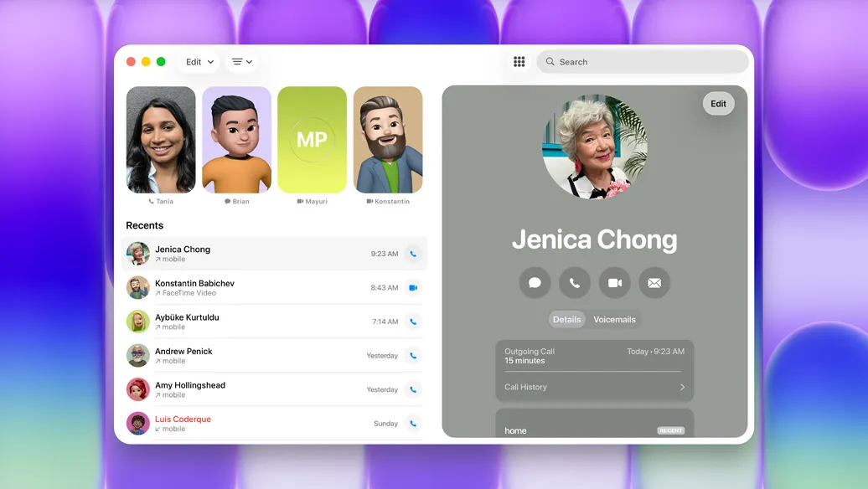The width and height of the screenshot is (868, 489).
Task: Click the phone call button under Jenica Chong
Action: tap(575, 283)
